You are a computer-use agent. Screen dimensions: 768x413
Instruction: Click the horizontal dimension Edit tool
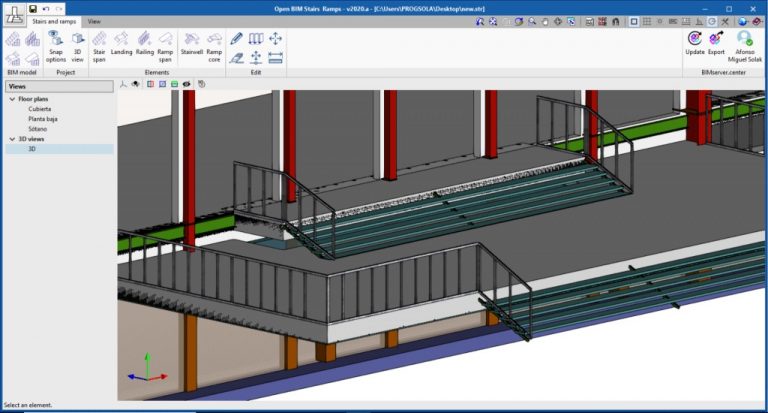(276, 58)
